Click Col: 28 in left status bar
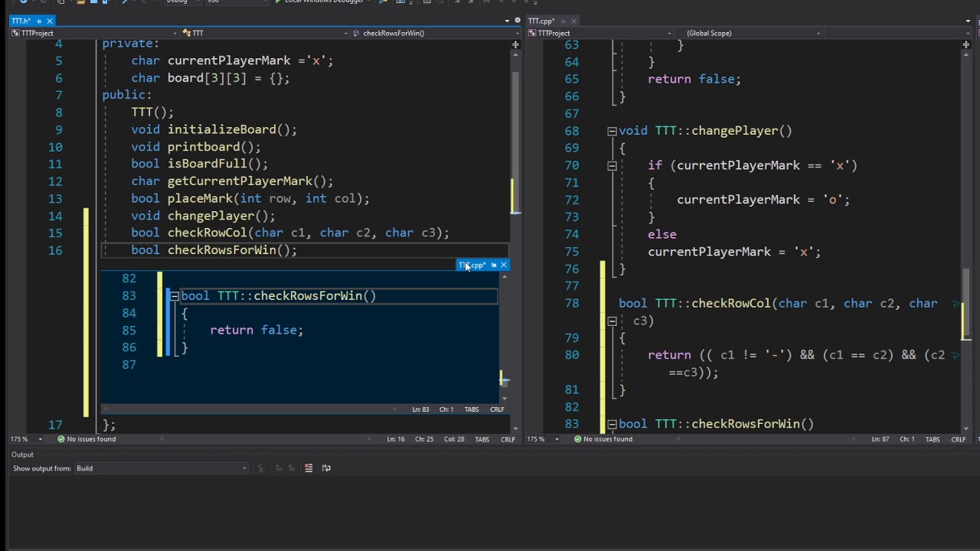The image size is (980, 551). pyautogui.click(x=454, y=439)
